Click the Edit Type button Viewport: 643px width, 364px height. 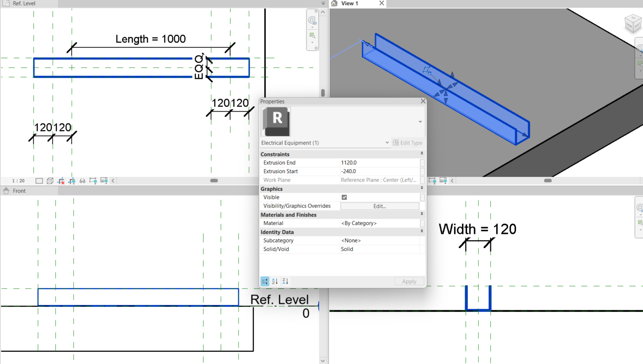[x=408, y=143]
